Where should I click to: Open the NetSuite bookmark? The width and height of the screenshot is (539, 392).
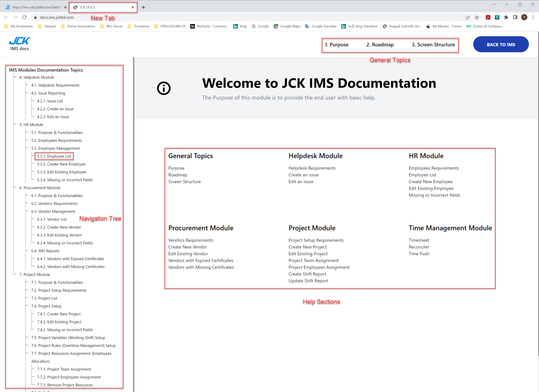click(210, 26)
